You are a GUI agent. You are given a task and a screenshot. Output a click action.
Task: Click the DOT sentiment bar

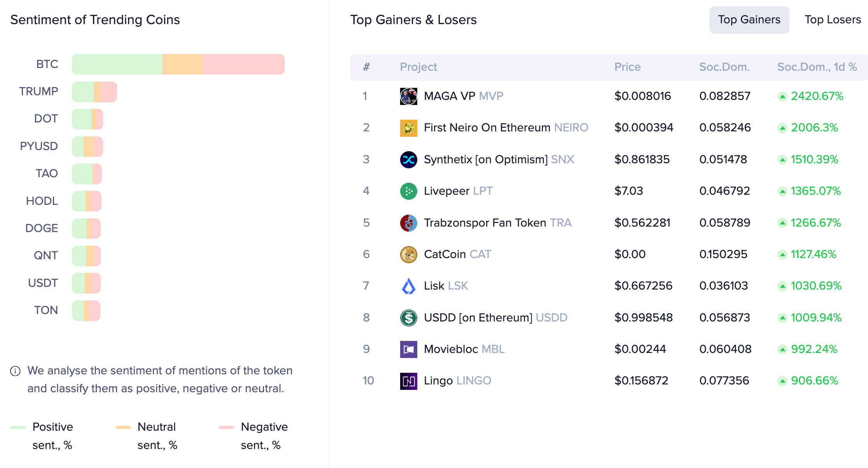(87, 119)
